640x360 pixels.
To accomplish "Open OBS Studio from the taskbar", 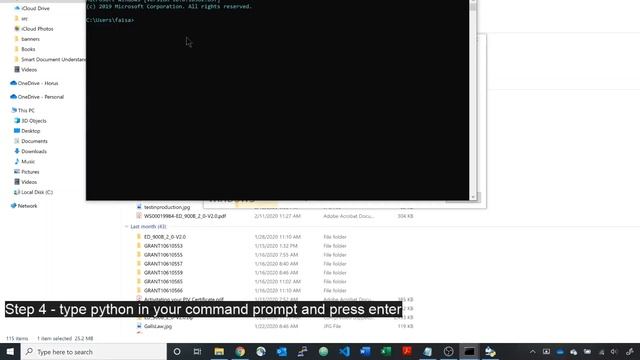I will coord(449,351).
